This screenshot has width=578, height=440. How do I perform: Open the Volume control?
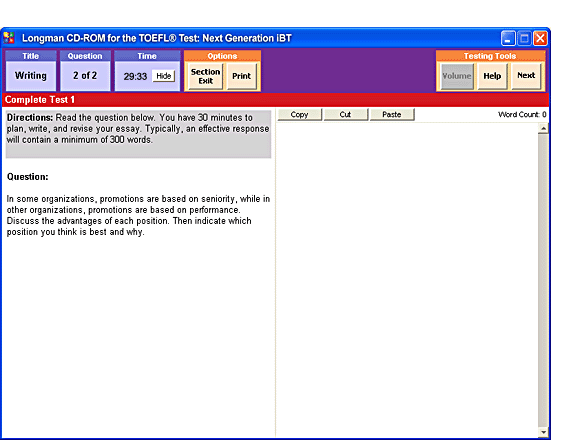[x=456, y=76]
